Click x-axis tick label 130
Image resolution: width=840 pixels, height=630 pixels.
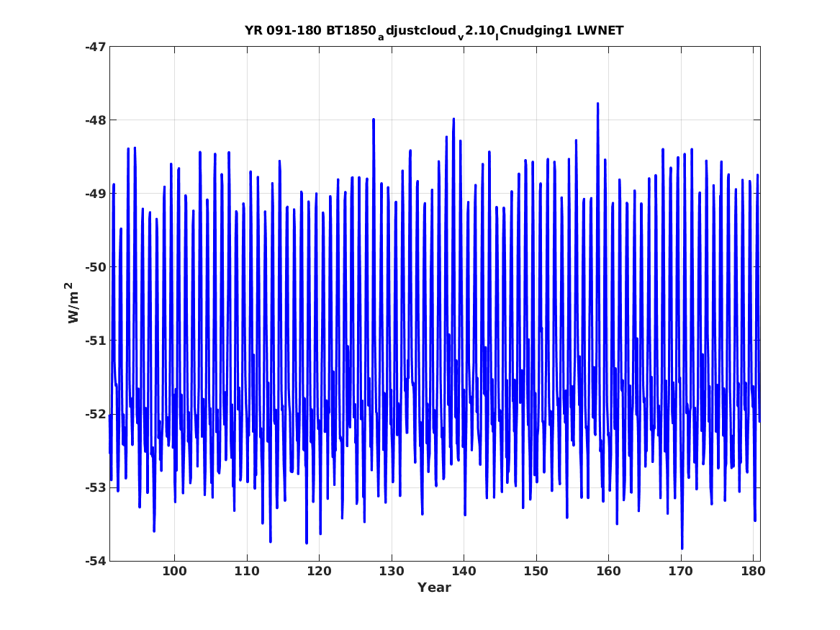click(x=392, y=572)
